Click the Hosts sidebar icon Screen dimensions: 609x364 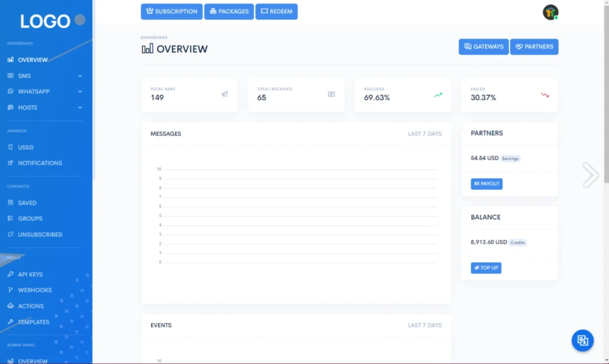coord(10,107)
